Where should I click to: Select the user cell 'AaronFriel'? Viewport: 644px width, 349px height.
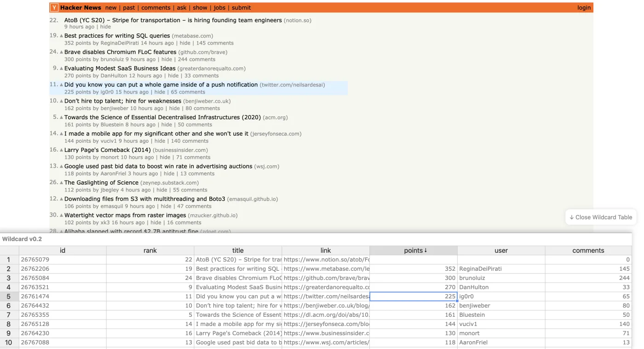click(501, 343)
